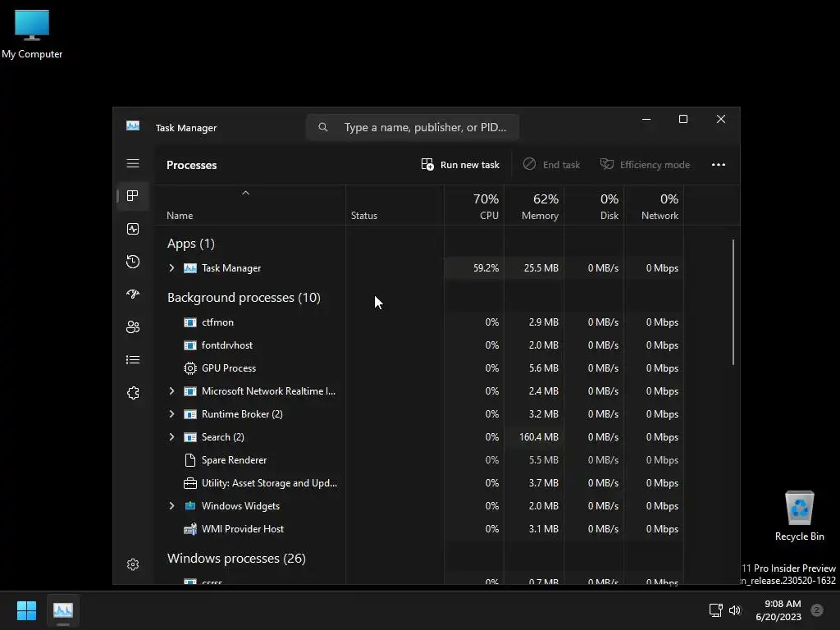840x630 pixels.
Task: Click the 160.4 MB memory value for Search
Action: click(x=538, y=437)
